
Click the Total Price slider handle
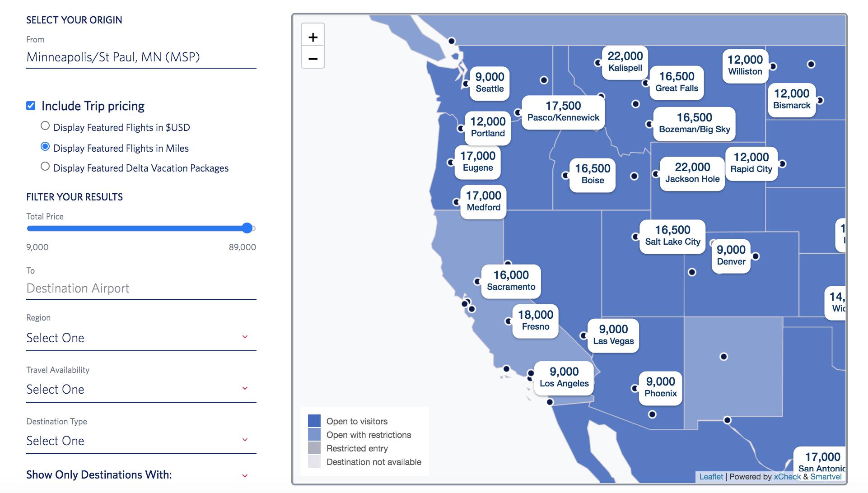click(x=247, y=228)
